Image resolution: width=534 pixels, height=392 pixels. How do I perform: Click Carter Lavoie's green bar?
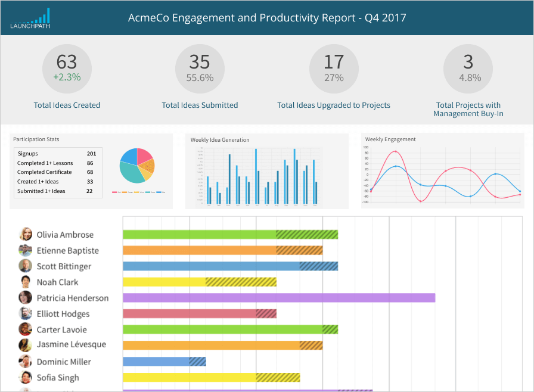231,329
